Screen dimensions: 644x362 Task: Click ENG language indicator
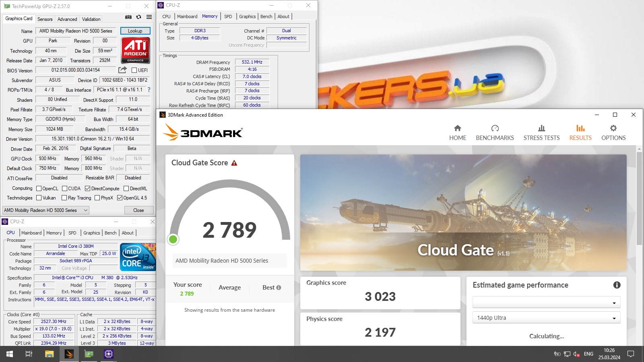pyautogui.click(x=588, y=354)
